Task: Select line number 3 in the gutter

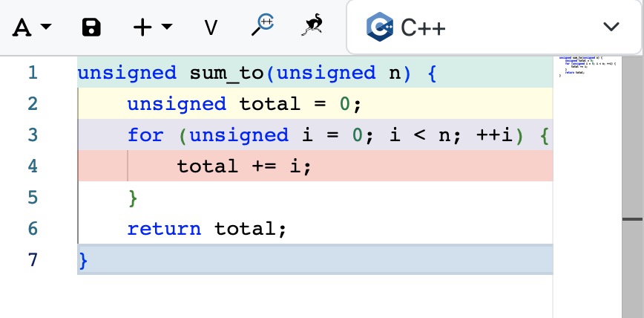Action: tap(33, 135)
